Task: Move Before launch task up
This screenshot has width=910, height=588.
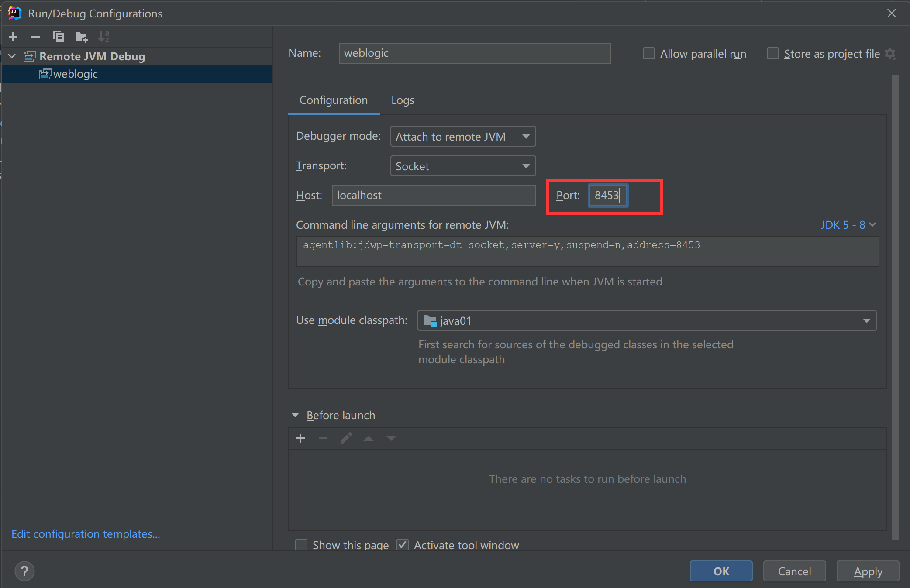Action: [x=369, y=438]
